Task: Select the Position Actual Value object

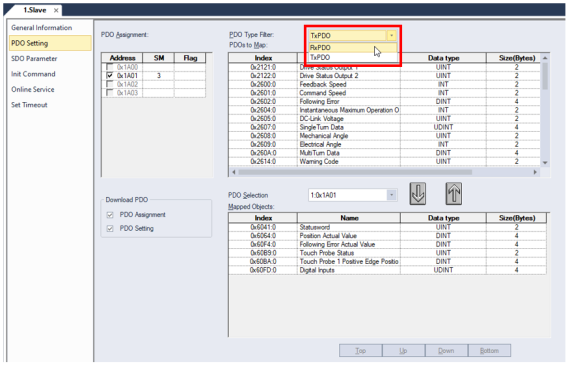Action: click(387, 236)
